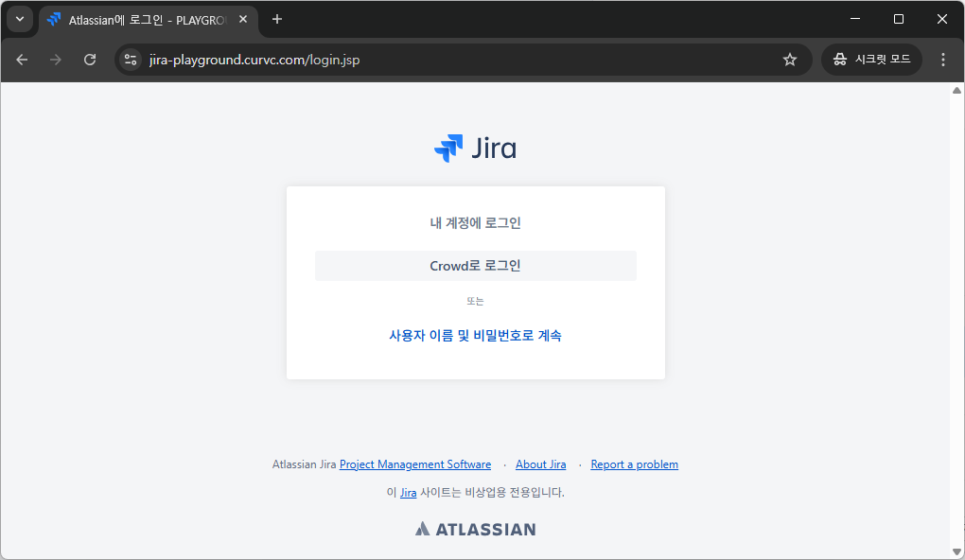This screenshot has width=965, height=560.
Task: Click the 'Report a problem' link
Action: tap(634, 464)
